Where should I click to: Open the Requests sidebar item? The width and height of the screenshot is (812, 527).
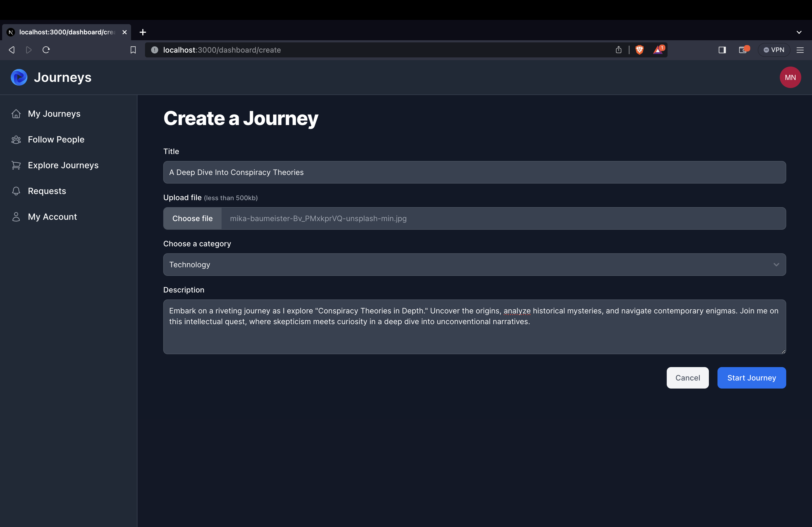[47, 191]
